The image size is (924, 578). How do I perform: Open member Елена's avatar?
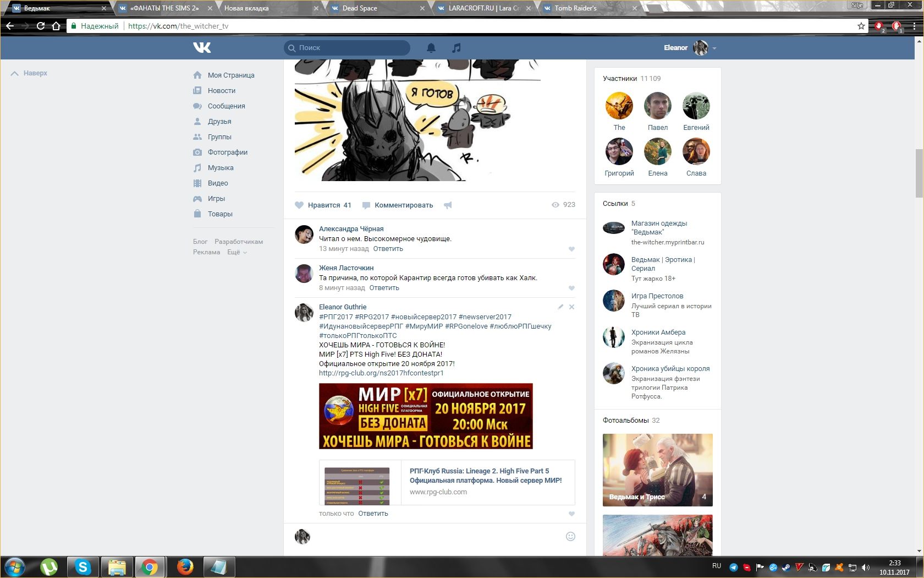(x=658, y=151)
